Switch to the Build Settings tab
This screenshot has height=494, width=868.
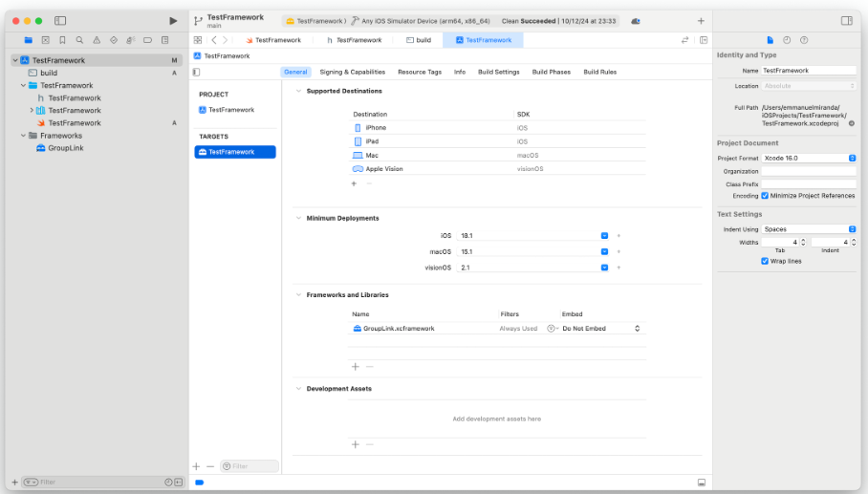coord(498,72)
